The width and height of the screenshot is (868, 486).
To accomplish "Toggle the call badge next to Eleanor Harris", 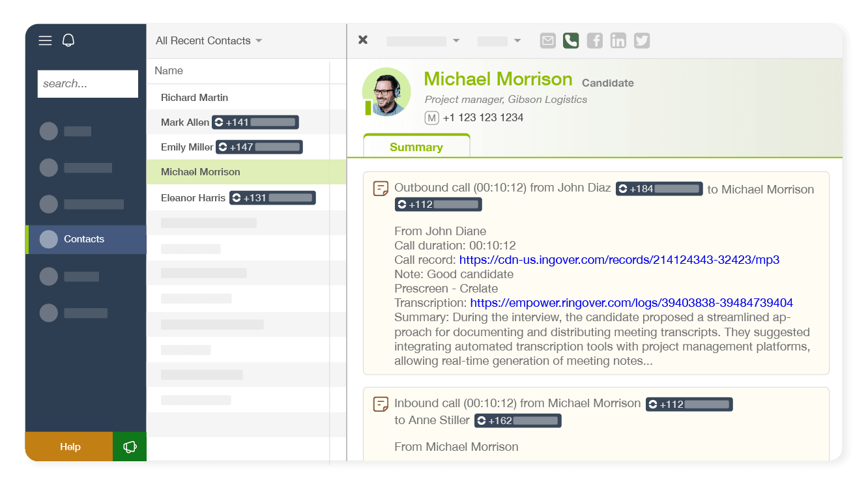I will [272, 197].
